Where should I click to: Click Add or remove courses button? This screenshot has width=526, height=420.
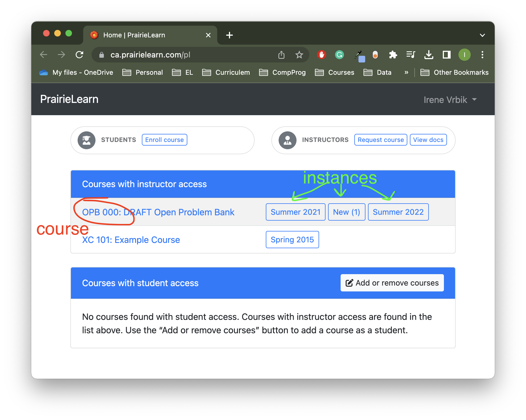[x=392, y=283]
